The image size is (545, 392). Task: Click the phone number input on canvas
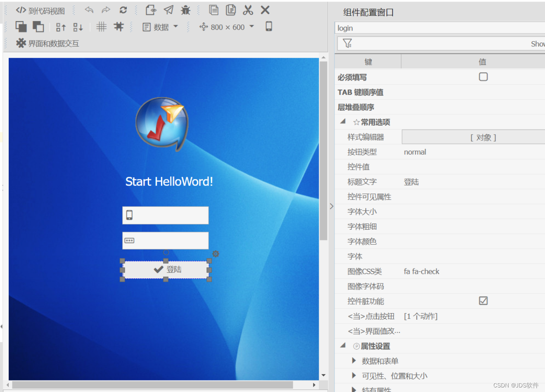click(165, 215)
